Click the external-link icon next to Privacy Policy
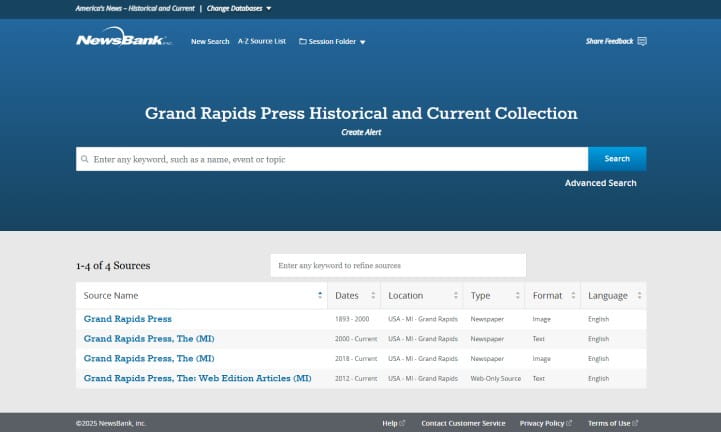This screenshot has width=721, height=432. pos(569,423)
